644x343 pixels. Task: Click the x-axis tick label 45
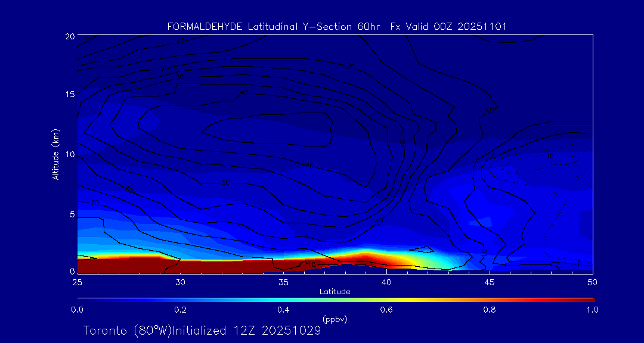pos(490,282)
